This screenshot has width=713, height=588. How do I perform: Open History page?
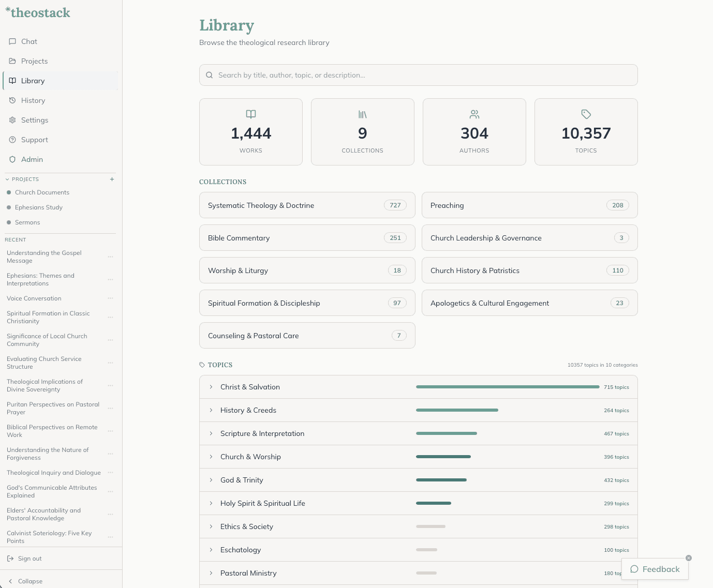[x=61, y=100]
